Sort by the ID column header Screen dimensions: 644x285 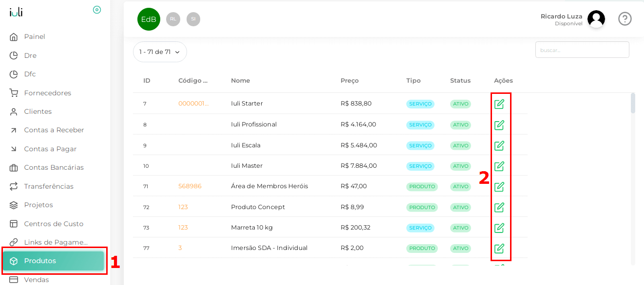pos(147,81)
